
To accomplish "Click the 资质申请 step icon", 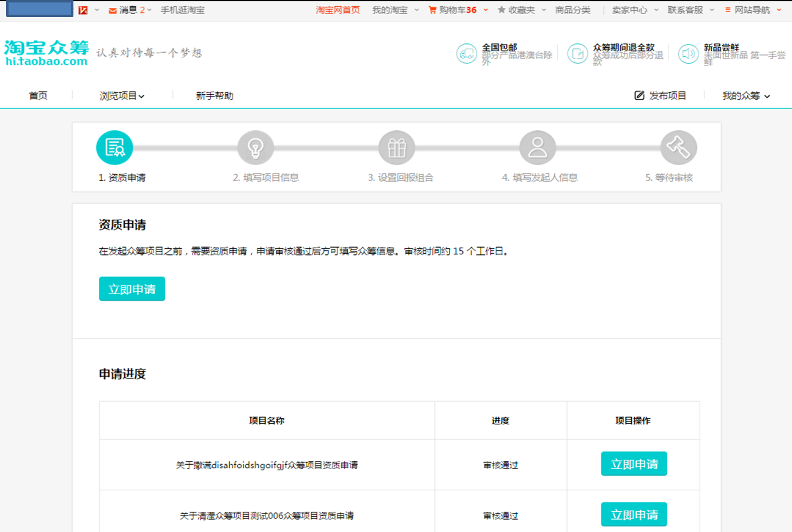I will coord(114,148).
